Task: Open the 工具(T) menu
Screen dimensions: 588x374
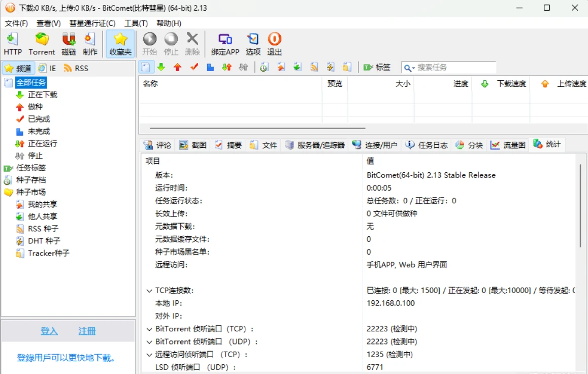Action: coord(136,23)
